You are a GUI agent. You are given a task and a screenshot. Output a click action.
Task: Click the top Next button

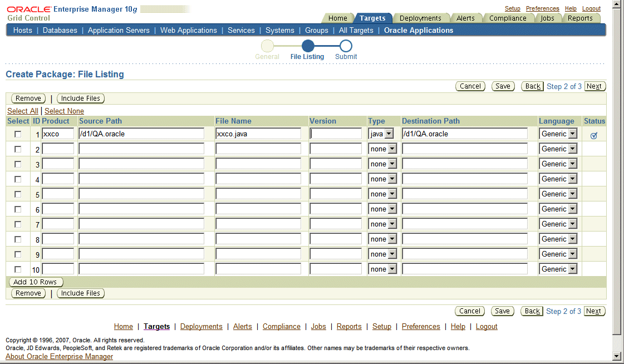point(594,86)
